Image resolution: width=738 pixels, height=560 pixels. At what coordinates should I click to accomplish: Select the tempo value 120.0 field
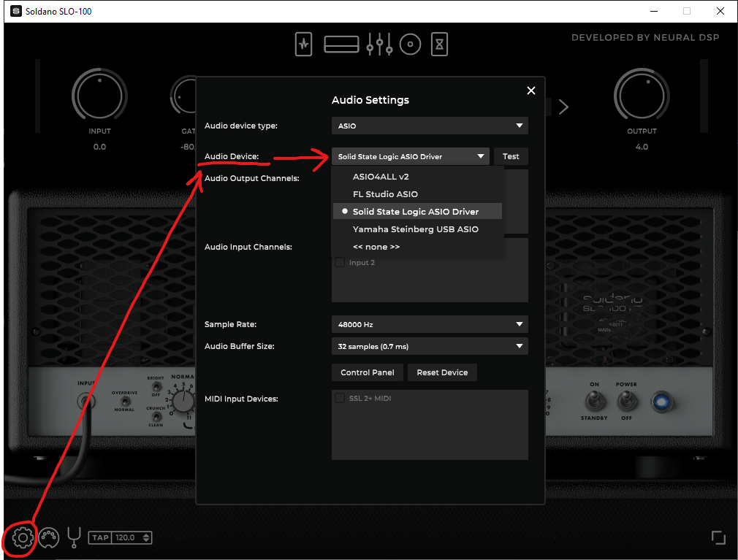click(x=125, y=537)
